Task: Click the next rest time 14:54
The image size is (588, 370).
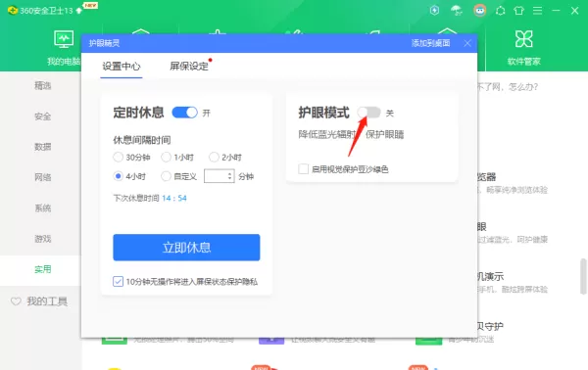Action: pos(174,198)
